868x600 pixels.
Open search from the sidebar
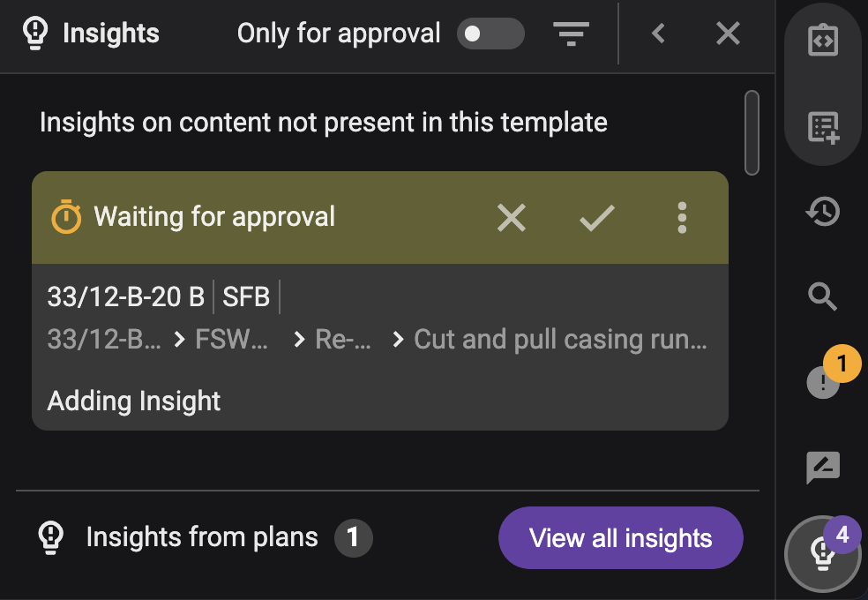tap(823, 297)
